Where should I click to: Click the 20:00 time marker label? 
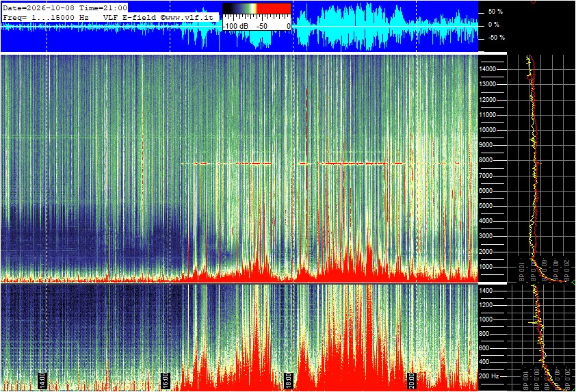point(412,380)
